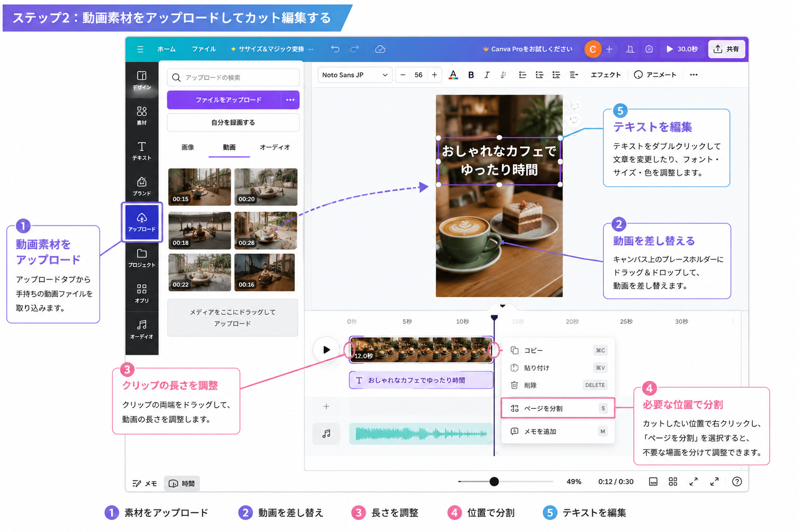Play the 30.0秒 presentation preview
The width and height of the screenshot is (798, 532).
pyautogui.click(x=682, y=49)
